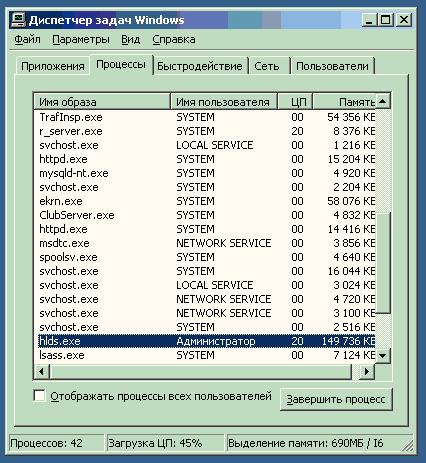Click the horizontal scrollbar right arrow
This screenshot has height=463, width=426.
(x=367, y=371)
